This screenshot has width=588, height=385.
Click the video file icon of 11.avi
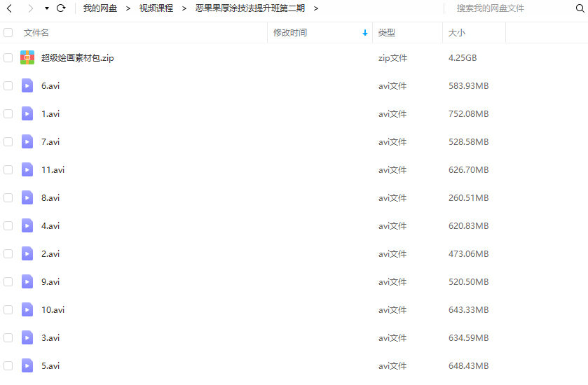point(27,170)
